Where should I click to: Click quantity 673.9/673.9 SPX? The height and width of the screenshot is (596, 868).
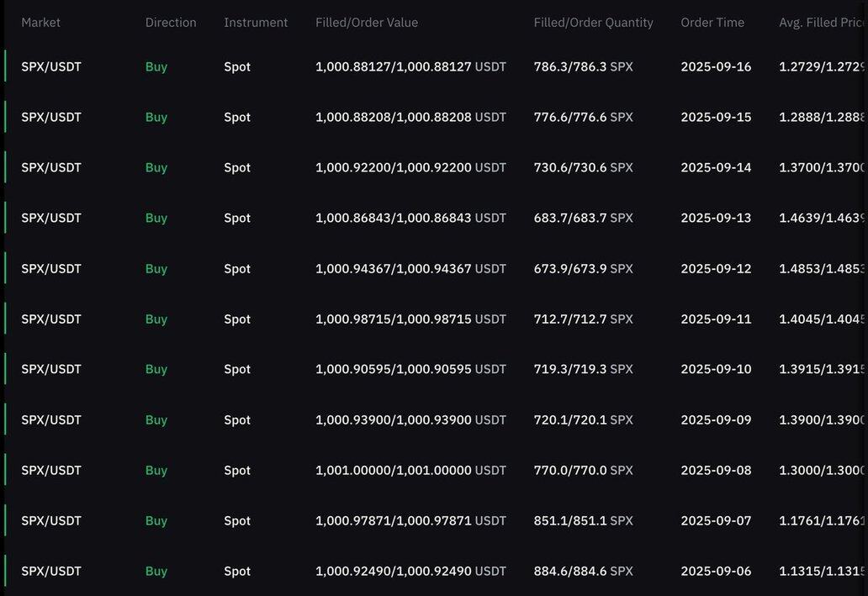pyautogui.click(x=583, y=268)
